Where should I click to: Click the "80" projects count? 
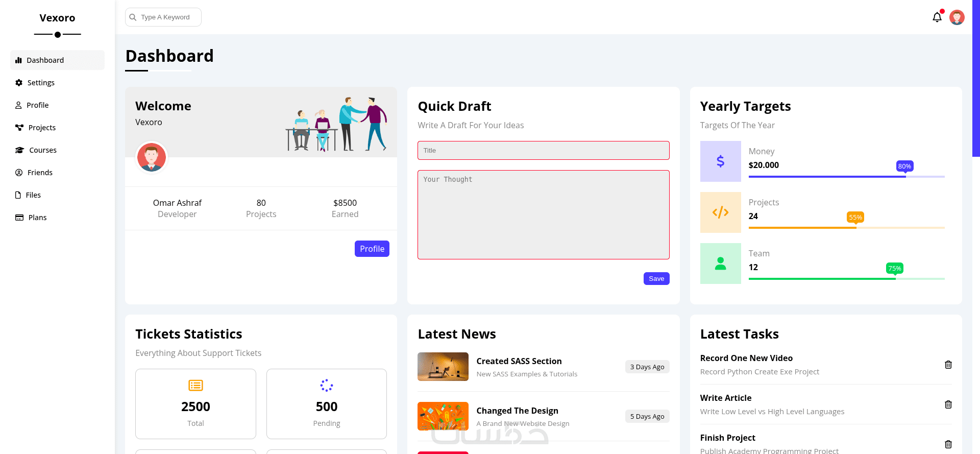pyautogui.click(x=261, y=203)
